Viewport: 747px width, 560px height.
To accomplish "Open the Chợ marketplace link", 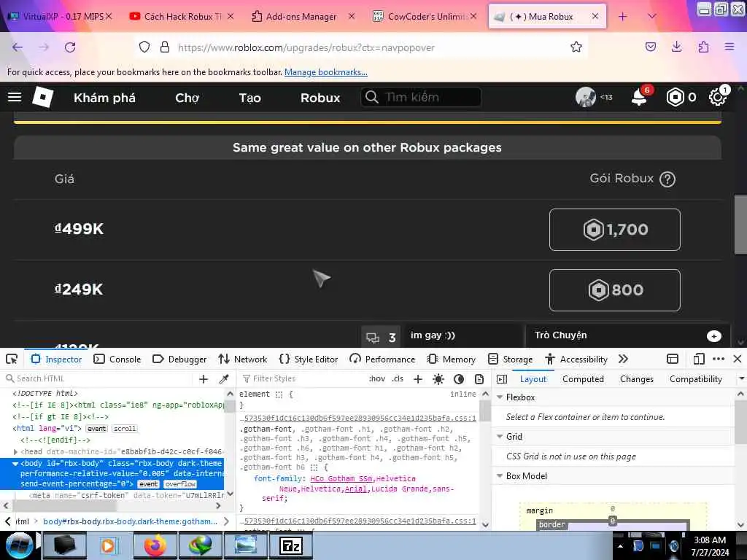I will pos(187,98).
